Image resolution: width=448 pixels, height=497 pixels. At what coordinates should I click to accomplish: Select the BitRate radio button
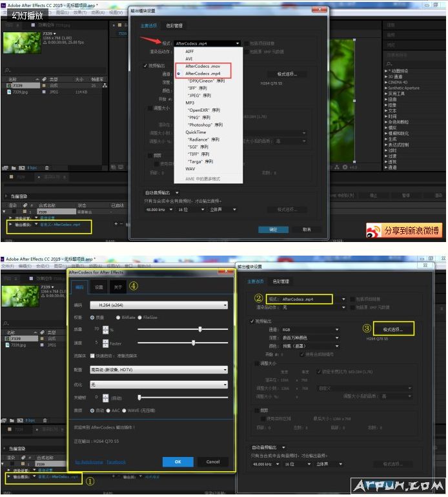[118, 318]
